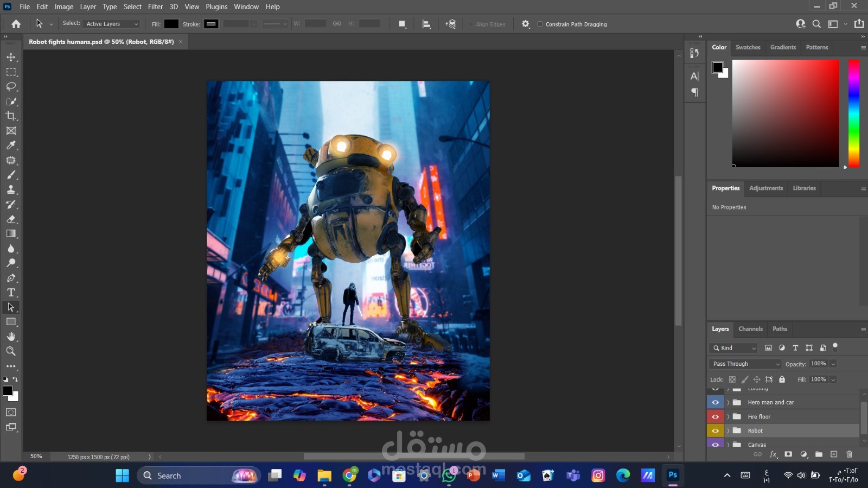Screen dimensions: 868x488
Task: Create a new fill or adjustment layer
Action: pos(804,454)
